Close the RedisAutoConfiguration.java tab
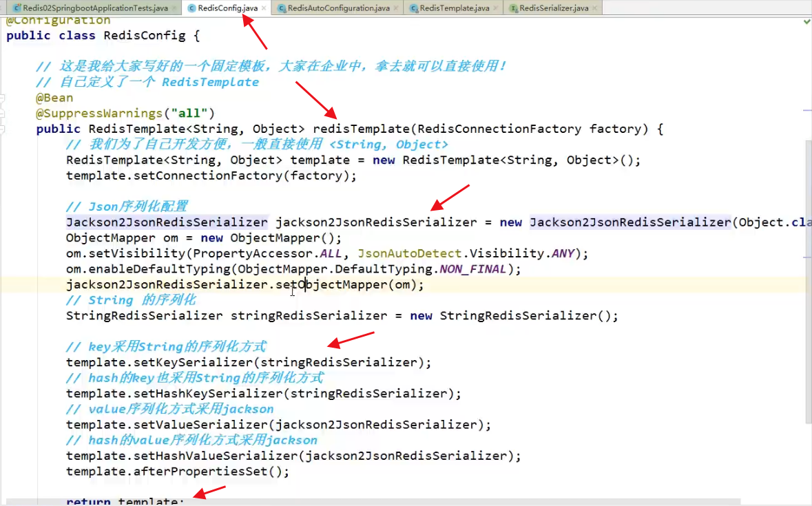812x506 pixels. [395, 8]
